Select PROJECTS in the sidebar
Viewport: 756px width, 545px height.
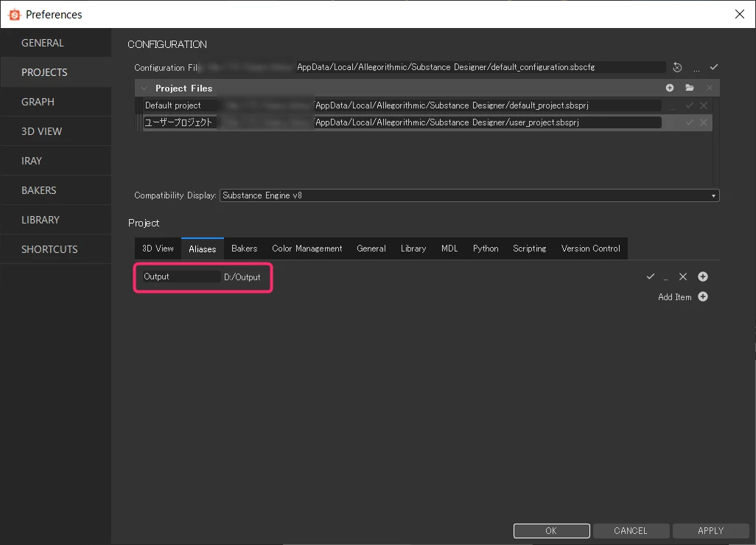(x=56, y=72)
